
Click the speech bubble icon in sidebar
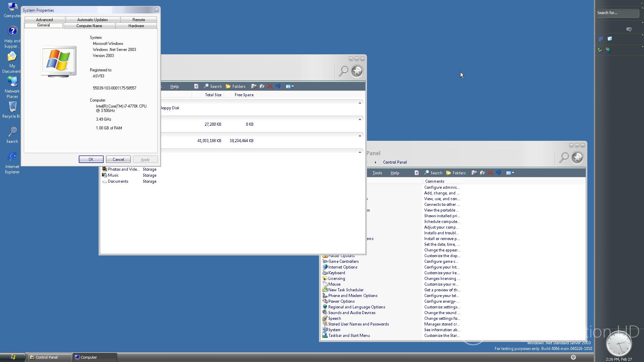click(x=629, y=29)
